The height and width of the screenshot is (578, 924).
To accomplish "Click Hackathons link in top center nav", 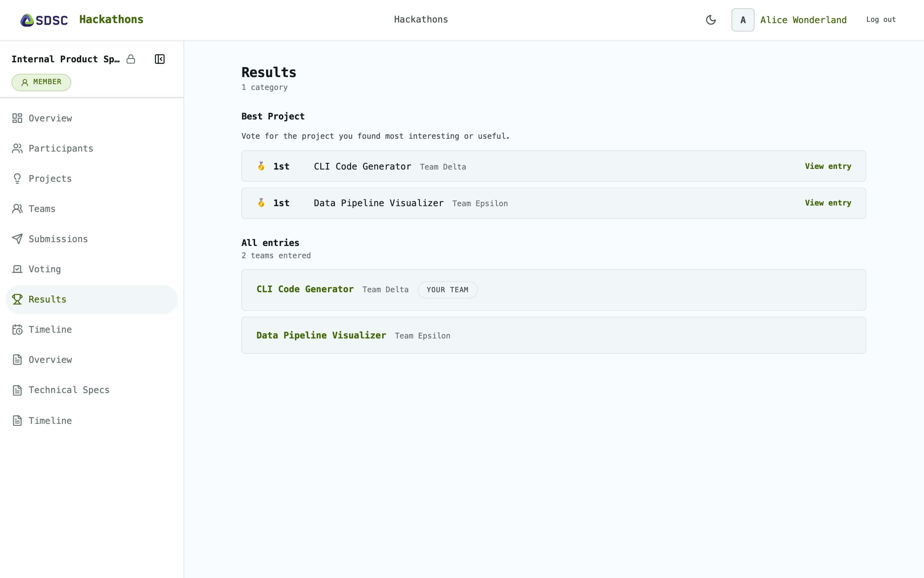I will (421, 20).
